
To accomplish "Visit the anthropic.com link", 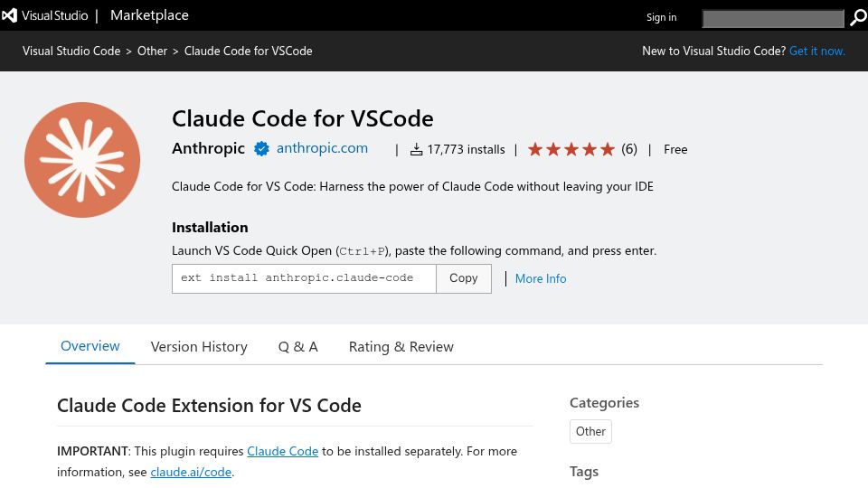I will pyautogui.click(x=322, y=148).
